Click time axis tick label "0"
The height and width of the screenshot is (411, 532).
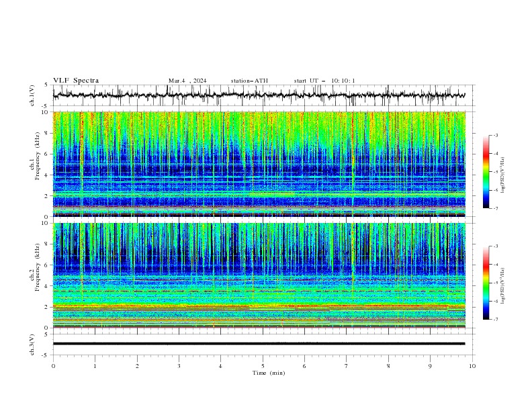[53, 366]
